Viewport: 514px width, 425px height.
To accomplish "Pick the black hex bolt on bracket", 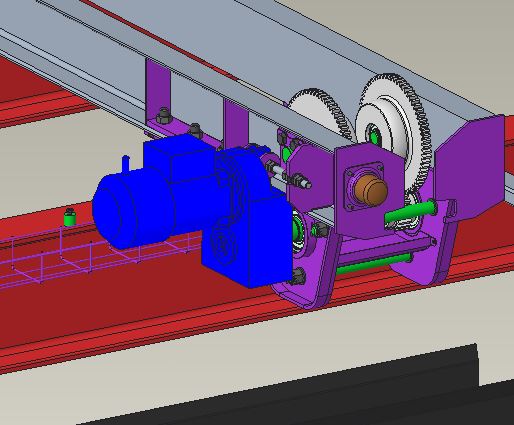I will 163,116.
